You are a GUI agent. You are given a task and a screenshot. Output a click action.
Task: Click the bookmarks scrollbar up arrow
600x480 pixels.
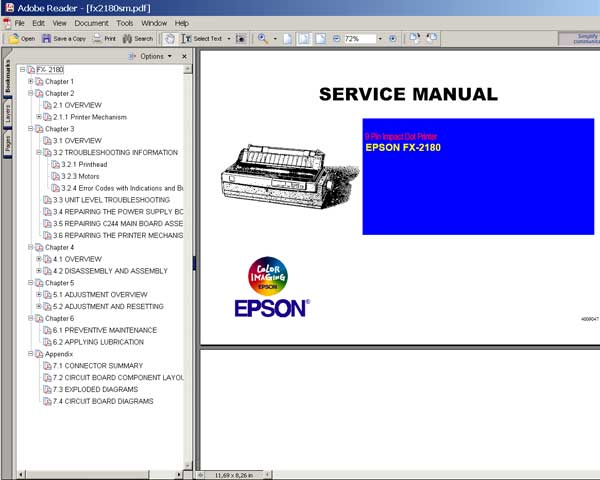tap(188, 69)
